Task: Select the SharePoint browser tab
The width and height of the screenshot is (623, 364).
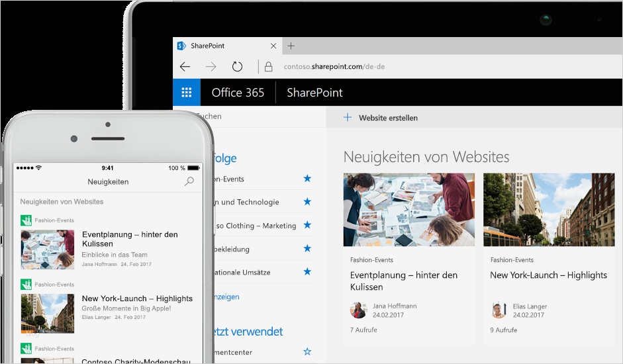Action: (228, 46)
